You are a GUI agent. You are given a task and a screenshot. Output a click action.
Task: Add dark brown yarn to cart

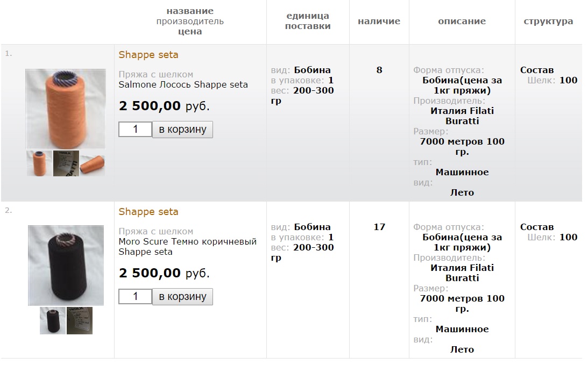point(183,297)
